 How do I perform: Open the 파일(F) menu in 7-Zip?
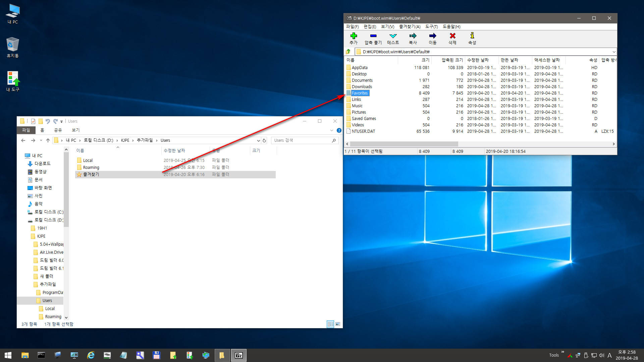352,26
